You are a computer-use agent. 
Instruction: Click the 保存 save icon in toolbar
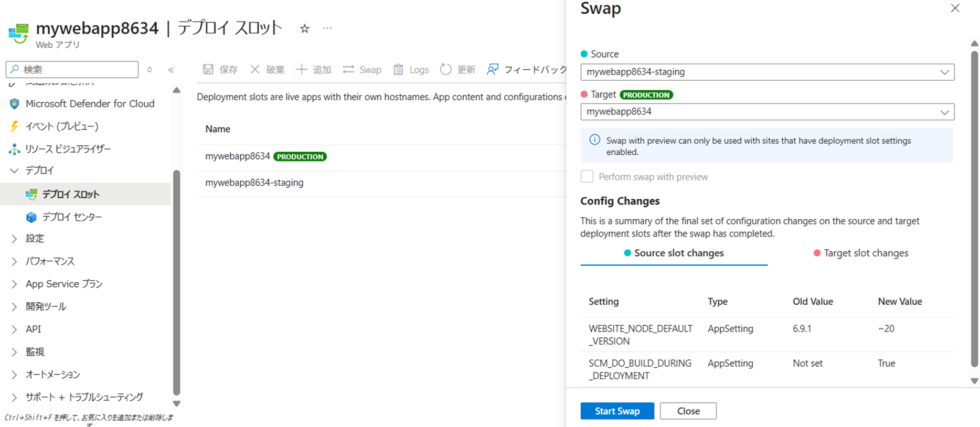(208, 69)
